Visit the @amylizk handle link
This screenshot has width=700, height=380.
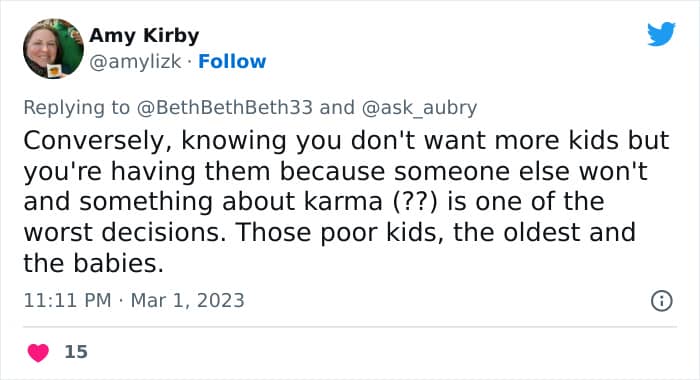[x=135, y=62]
